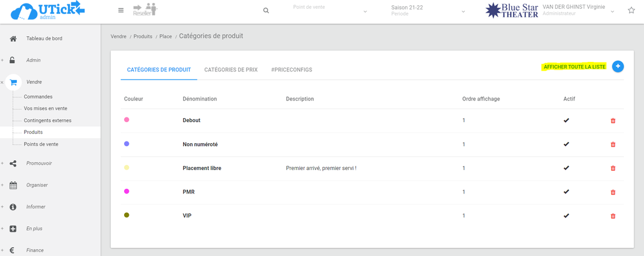This screenshot has height=256, width=644.
Task: Click the blue add category plus button
Action: (x=618, y=67)
